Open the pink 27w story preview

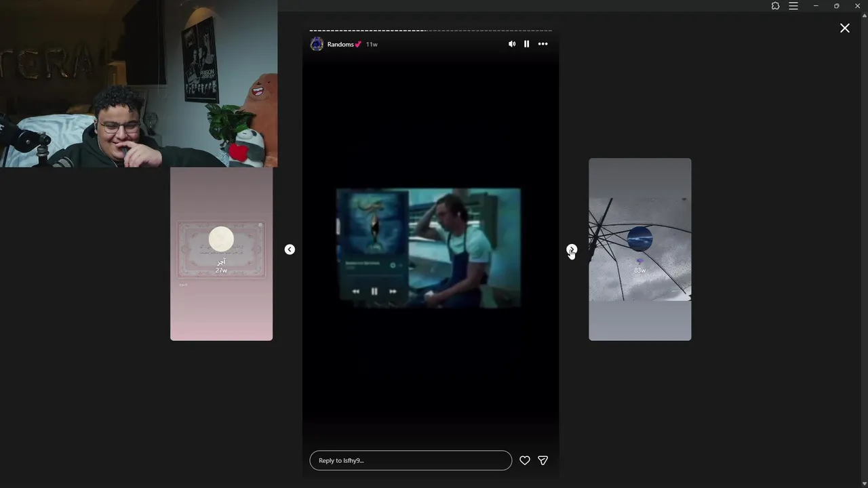tap(221, 254)
